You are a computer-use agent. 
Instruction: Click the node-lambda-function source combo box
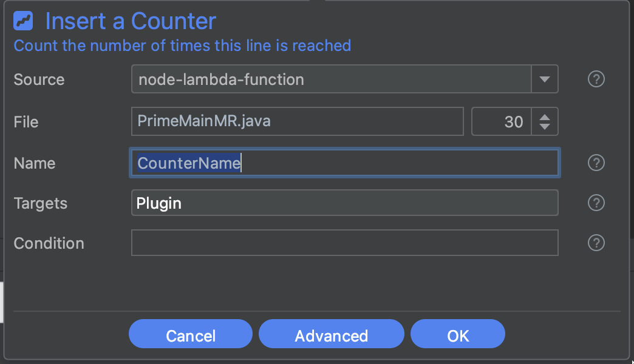coord(331,79)
